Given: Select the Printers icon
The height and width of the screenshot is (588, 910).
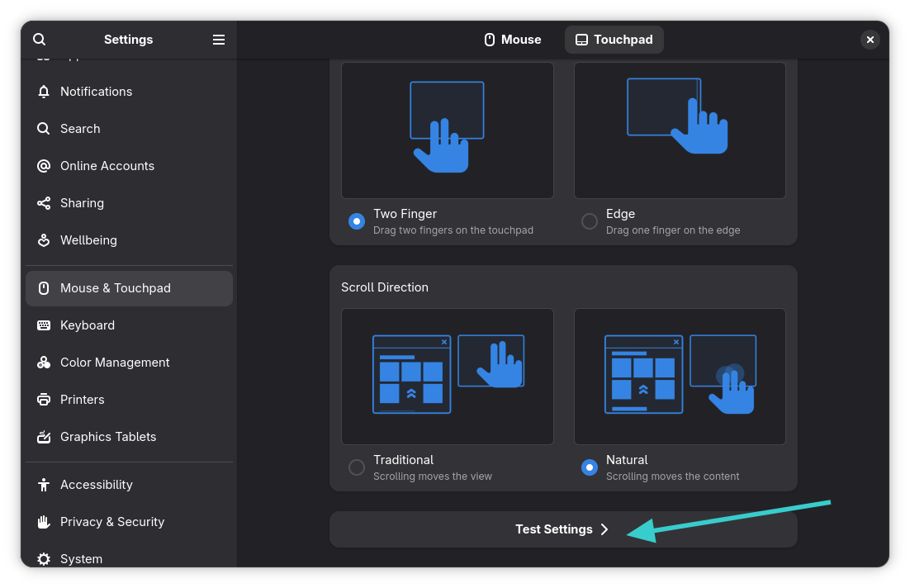Looking at the screenshot, I should [x=43, y=399].
